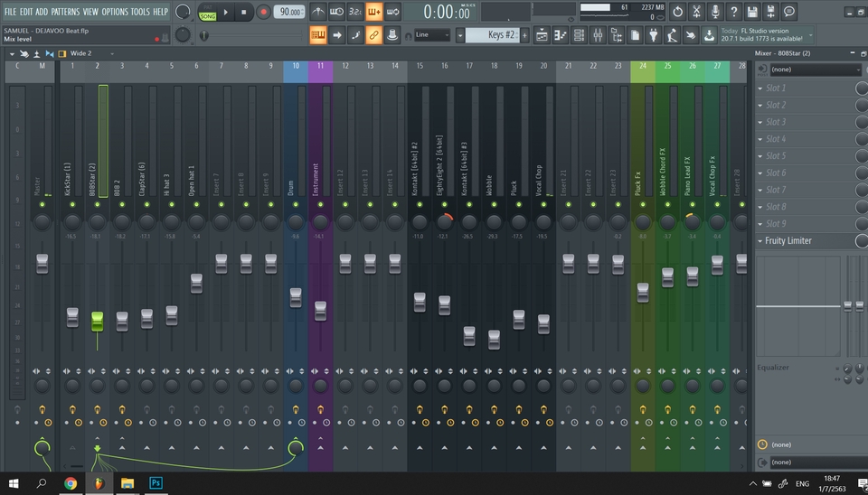Image resolution: width=868 pixels, height=495 pixels.
Task: Open Slot 1 effect menu arrow
Action: point(760,88)
